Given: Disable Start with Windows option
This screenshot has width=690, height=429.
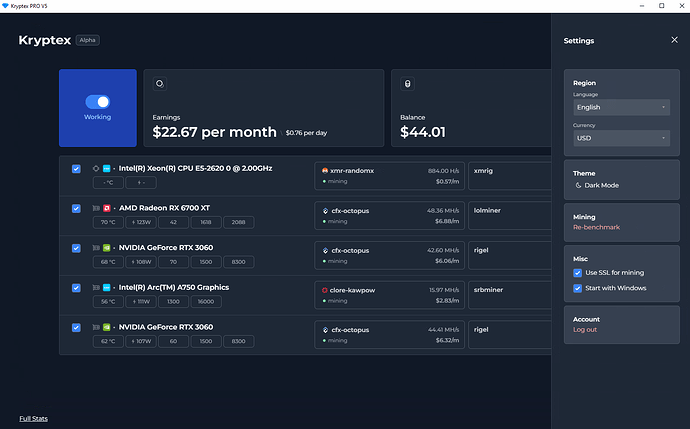Looking at the screenshot, I should pos(577,288).
